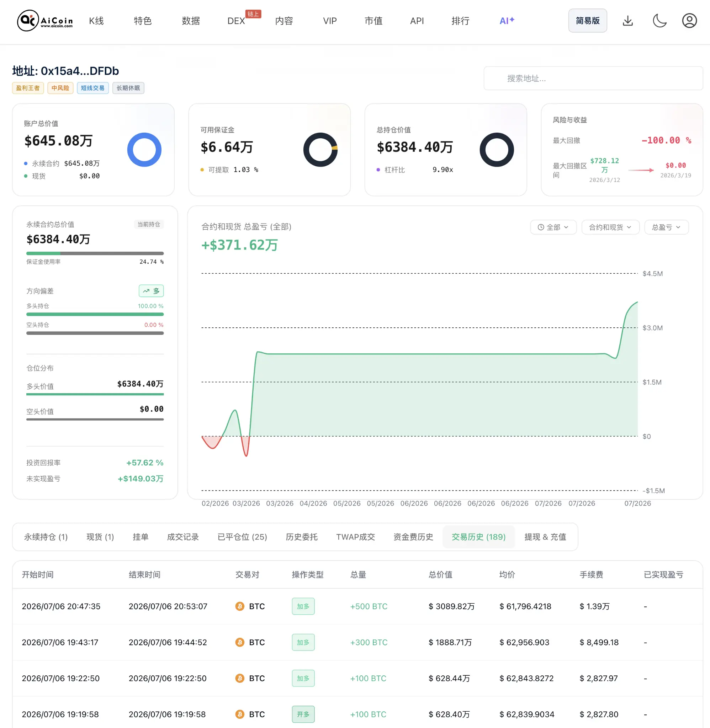Click the $ 3089.82万 total value cell

(x=452, y=606)
